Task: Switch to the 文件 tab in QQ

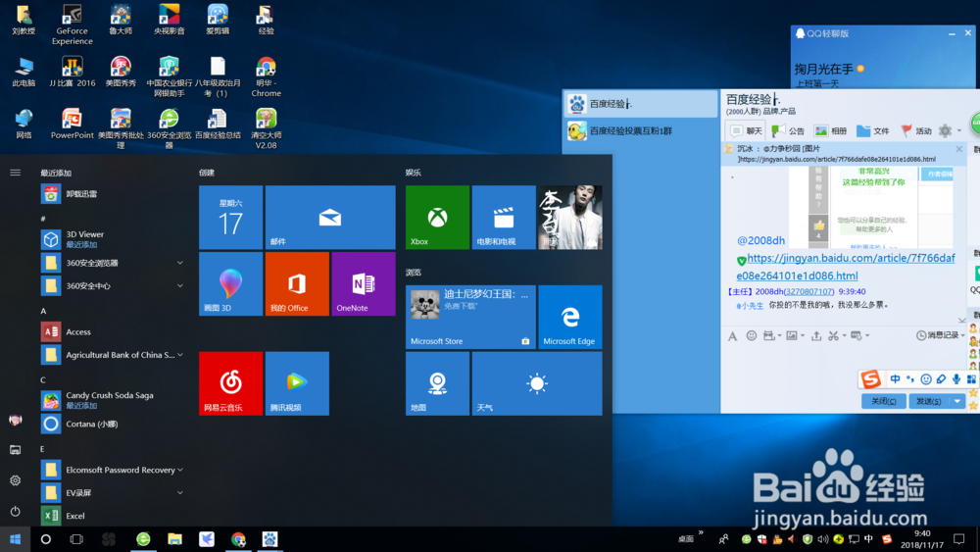Action: click(873, 130)
